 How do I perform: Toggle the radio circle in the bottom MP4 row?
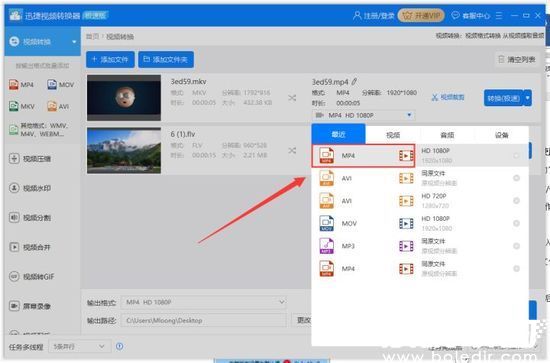516,268
